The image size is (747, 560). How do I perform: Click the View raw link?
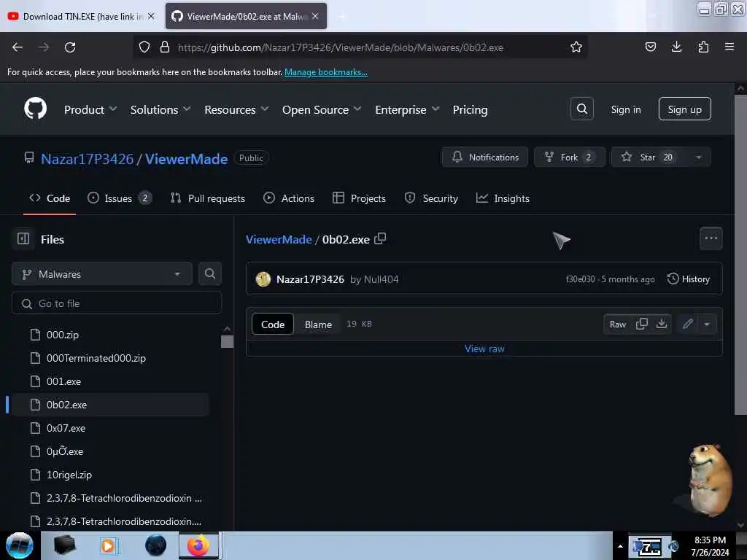click(x=484, y=349)
